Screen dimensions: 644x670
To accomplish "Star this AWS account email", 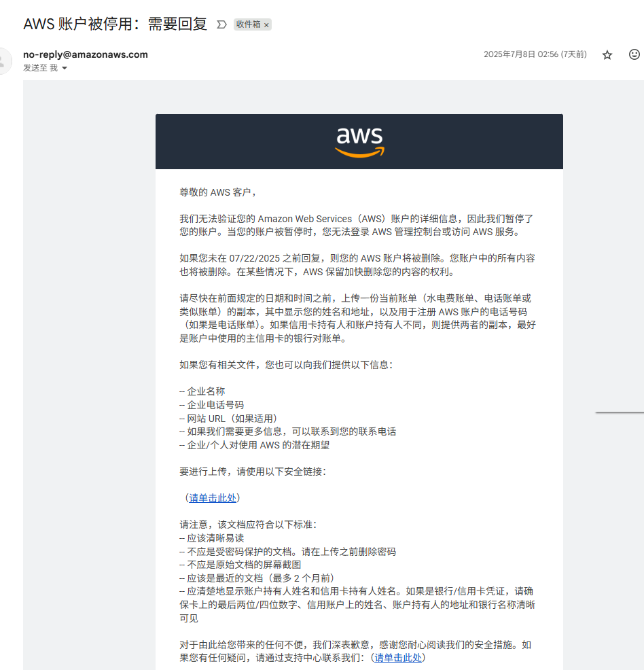I will (x=607, y=54).
